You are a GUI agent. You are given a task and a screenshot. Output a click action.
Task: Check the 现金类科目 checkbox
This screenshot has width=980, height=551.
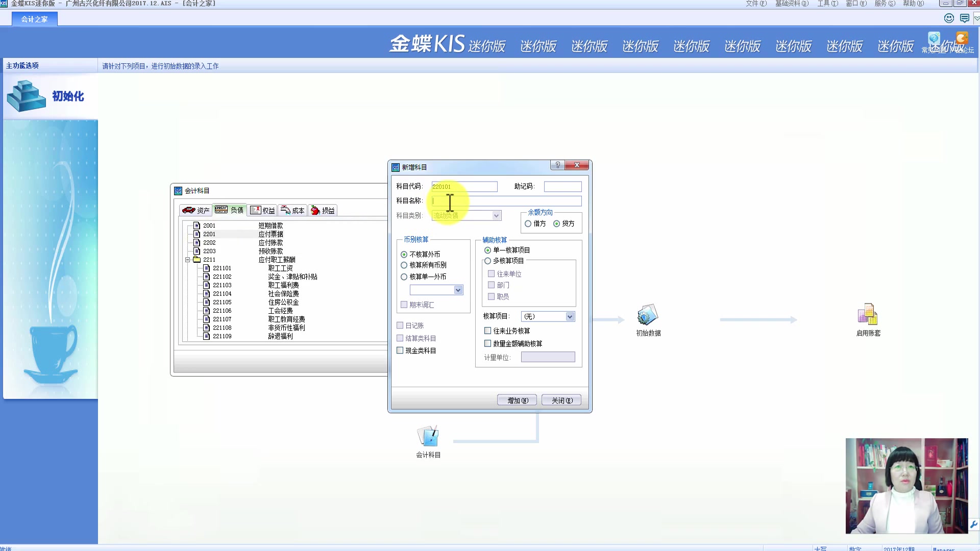click(400, 350)
